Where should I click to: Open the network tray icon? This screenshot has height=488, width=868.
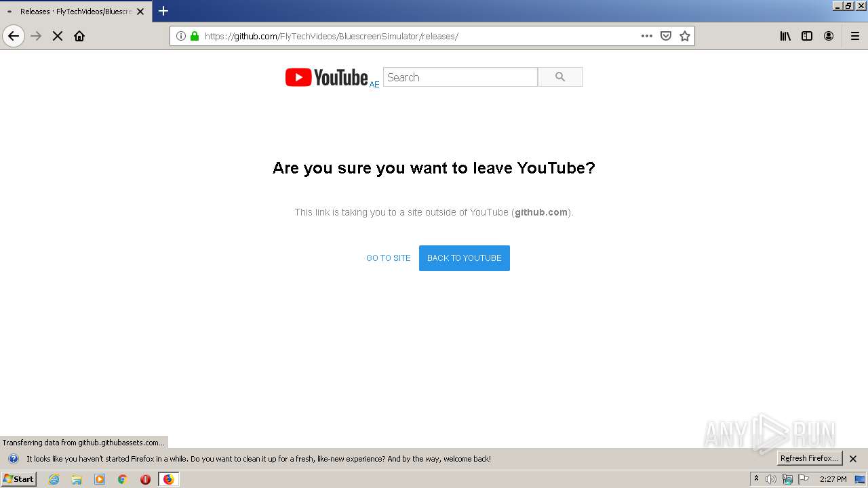(787, 479)
